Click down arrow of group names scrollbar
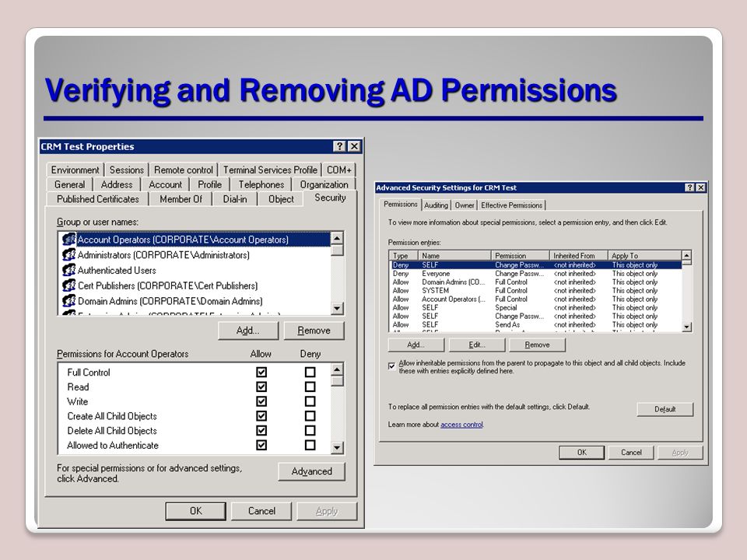Image resolution: width=747 pixels, height=560 pixels. pyautogui.click(x=337, y=308)
